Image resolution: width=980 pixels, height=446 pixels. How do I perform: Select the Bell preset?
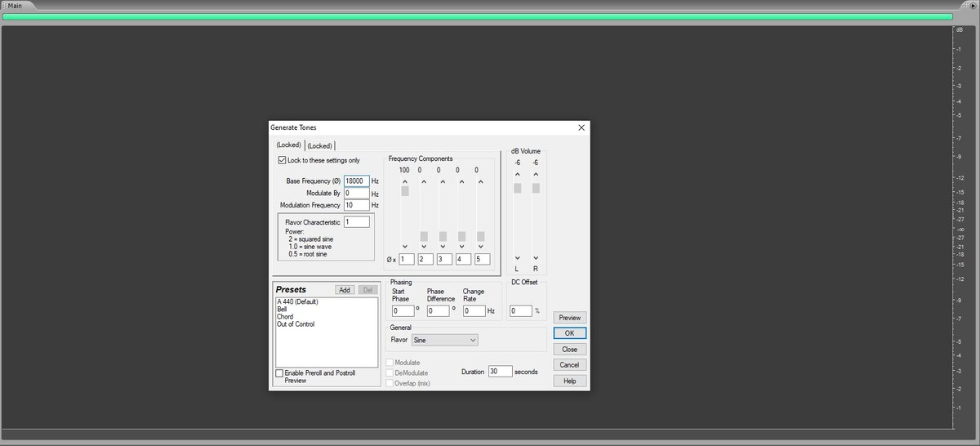pos(282,310)
